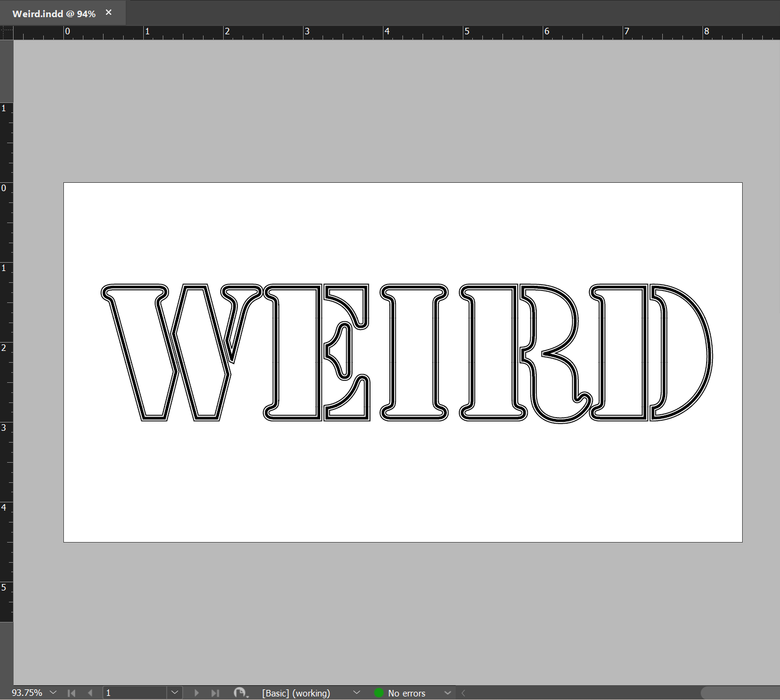Close the Weird.indd document tab
This screenshot has width=780, height=700.
coord(109,12)
